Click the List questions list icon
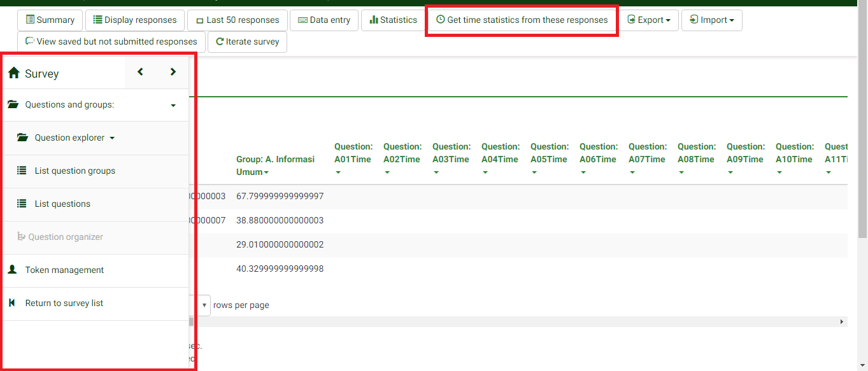The width and height of the screenshot is (868, 371). tap(22, 204)
